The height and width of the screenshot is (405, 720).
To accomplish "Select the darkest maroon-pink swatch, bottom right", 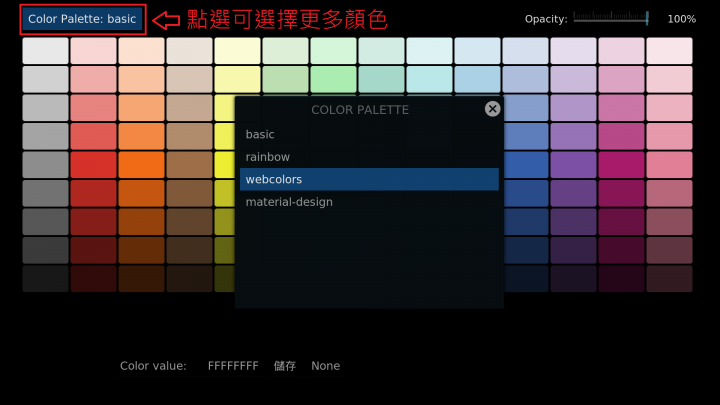I will [669, 278].
